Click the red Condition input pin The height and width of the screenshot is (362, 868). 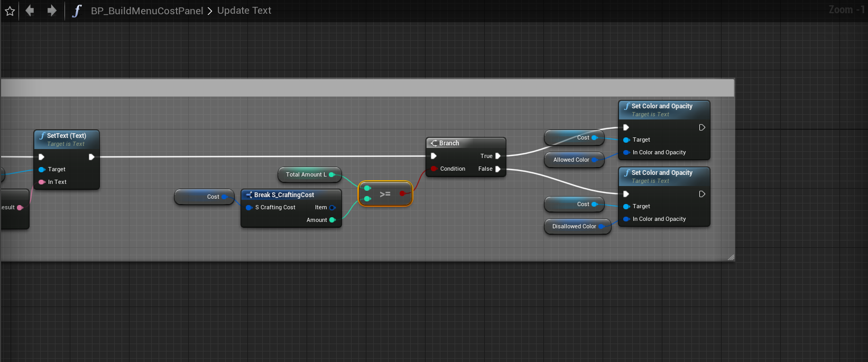tap(434, 169)
